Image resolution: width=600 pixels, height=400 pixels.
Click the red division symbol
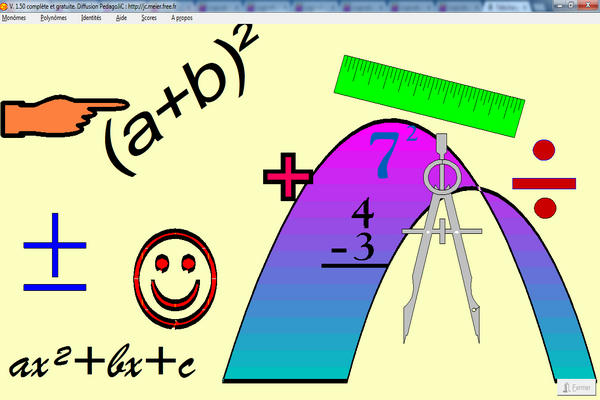point(544,180)
